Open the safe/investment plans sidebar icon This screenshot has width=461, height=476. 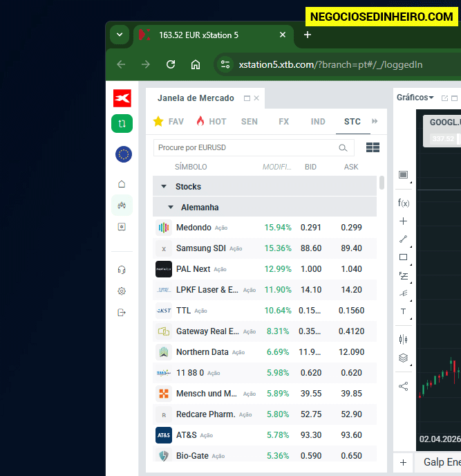click(x=122, y=227)
